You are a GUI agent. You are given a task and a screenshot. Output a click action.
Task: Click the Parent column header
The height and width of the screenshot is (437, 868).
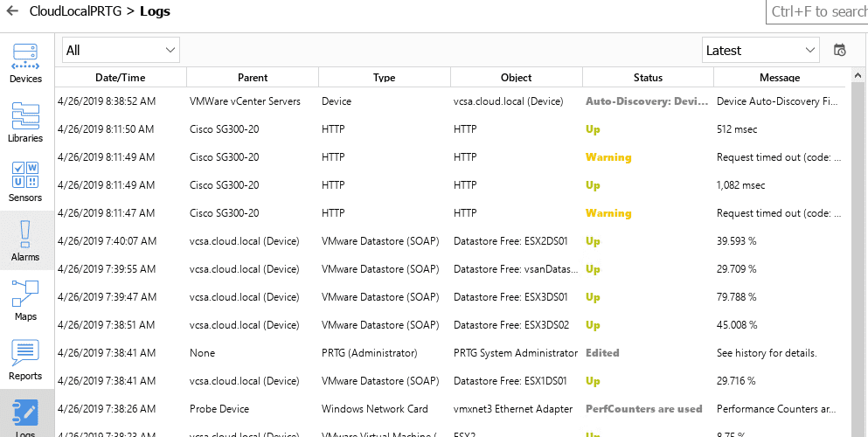[x=253, y=78]
